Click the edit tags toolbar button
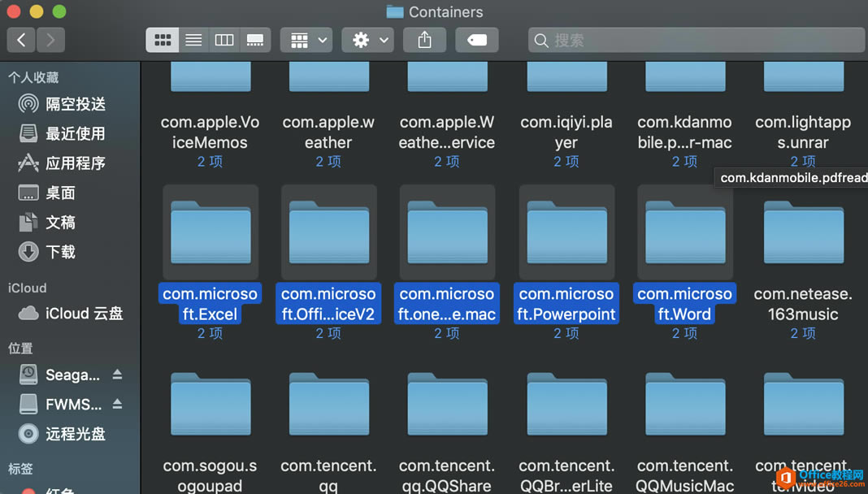 pos(476,40)
